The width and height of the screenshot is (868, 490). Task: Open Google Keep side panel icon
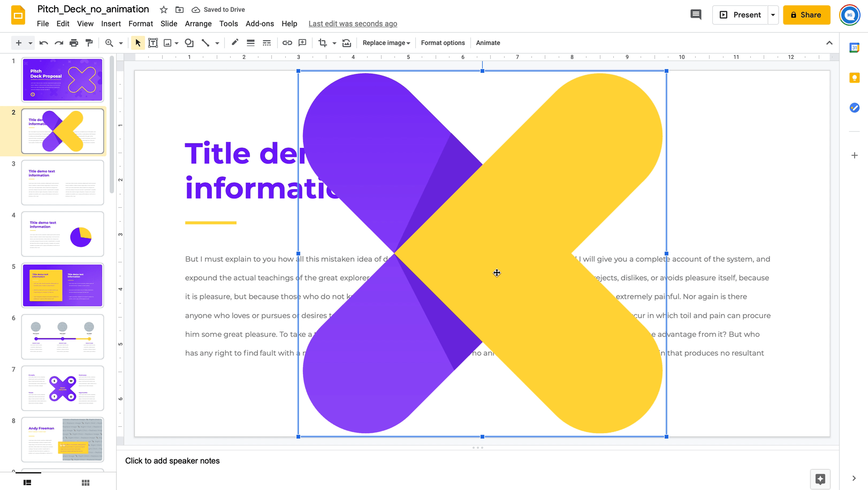[x=855, y=78]
